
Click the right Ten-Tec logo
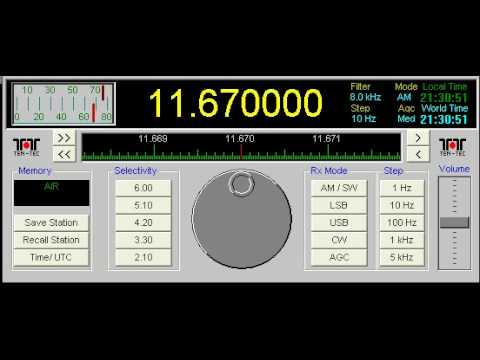[452, 147]
